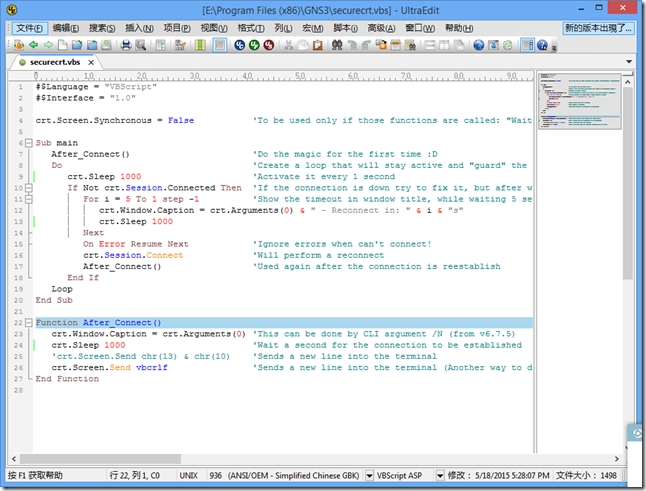This screenshot has height=491, width=646.
Task: Collapse the Sub main fold on line 6
Action: click(x=28, y=143)
